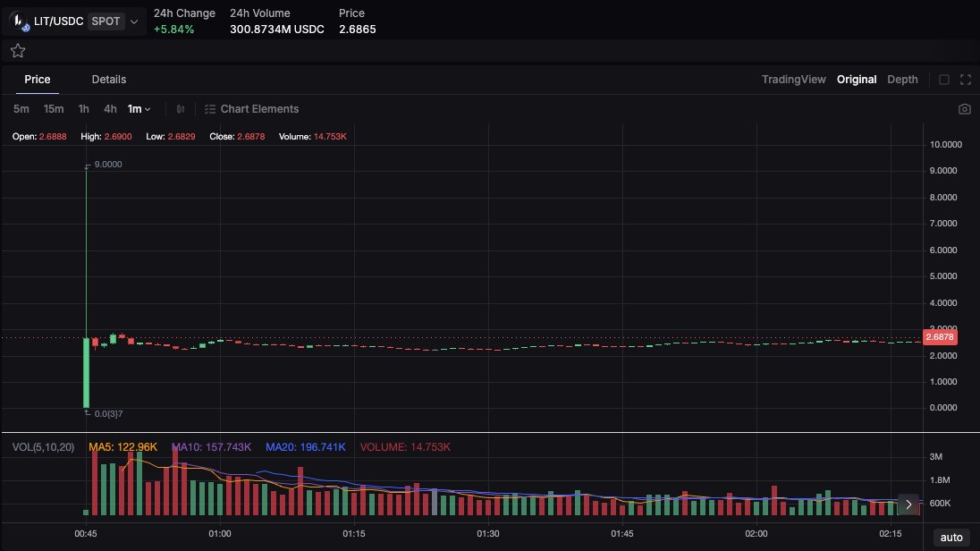The height and width of the screenshot is (551, 980).
Task: Click the VOL(5,10,20) indicator label
Action: point(43,447)
